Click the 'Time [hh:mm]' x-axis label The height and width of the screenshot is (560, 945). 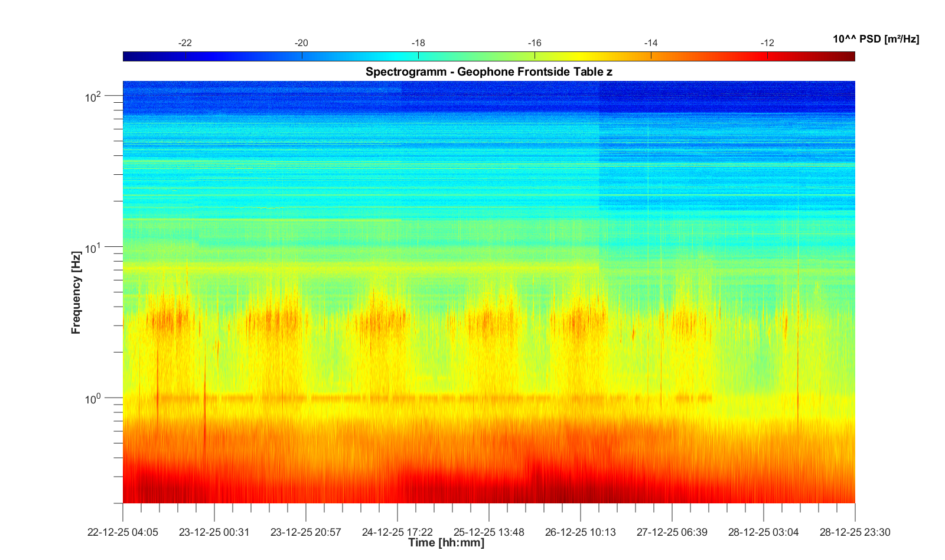pyautogui.click(x=446, y=543)
